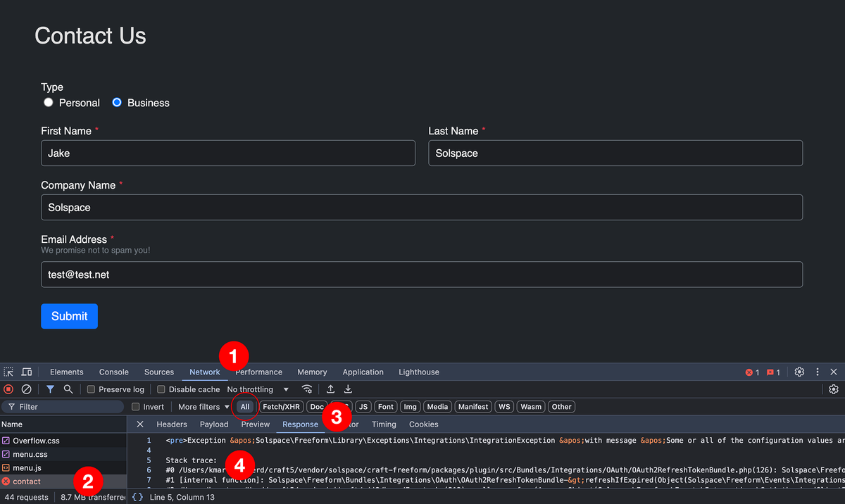Select the menu.js request row

tap(63, 467)
